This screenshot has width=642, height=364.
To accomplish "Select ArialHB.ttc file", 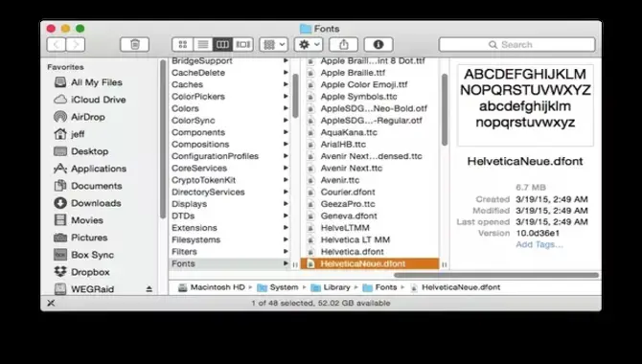I will [343, 144].
